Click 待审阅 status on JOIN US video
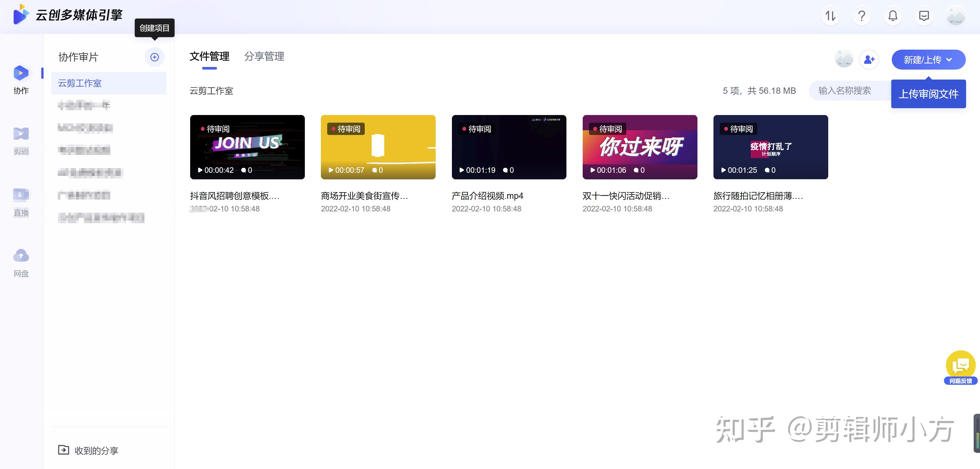Viewport: 980px width, 469px height. pyautogui.click(x=215, y=129)
